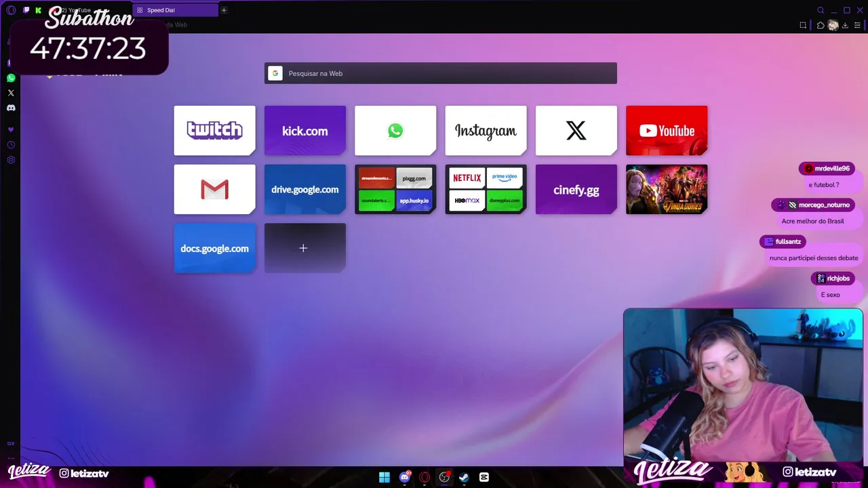This screenshot has height=488, width=868.
Task: Open Easy Setup sliders icon
Action: tap(857, 25)
